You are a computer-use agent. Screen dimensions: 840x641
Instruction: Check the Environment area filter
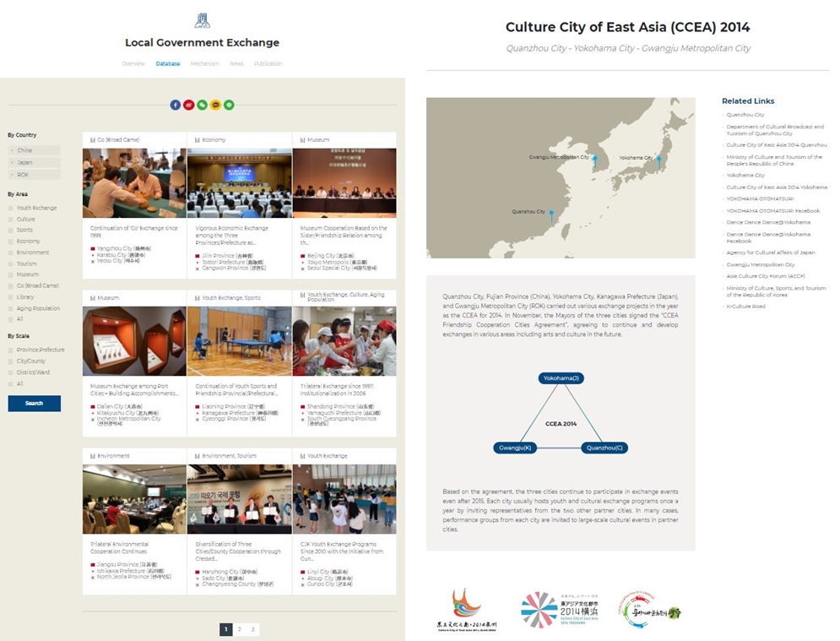tap(11, 253)
